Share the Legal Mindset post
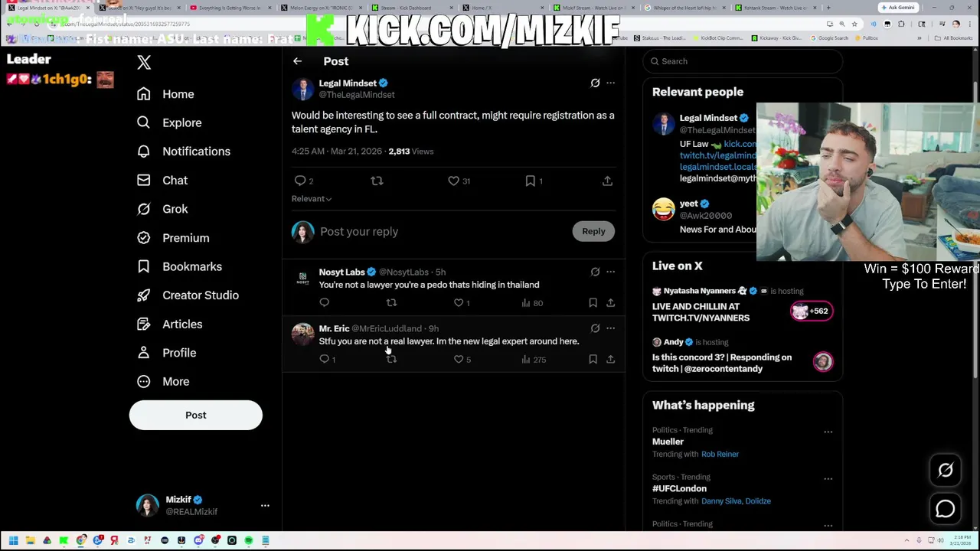The image size is (980, 551). click(x=607, y=181)
